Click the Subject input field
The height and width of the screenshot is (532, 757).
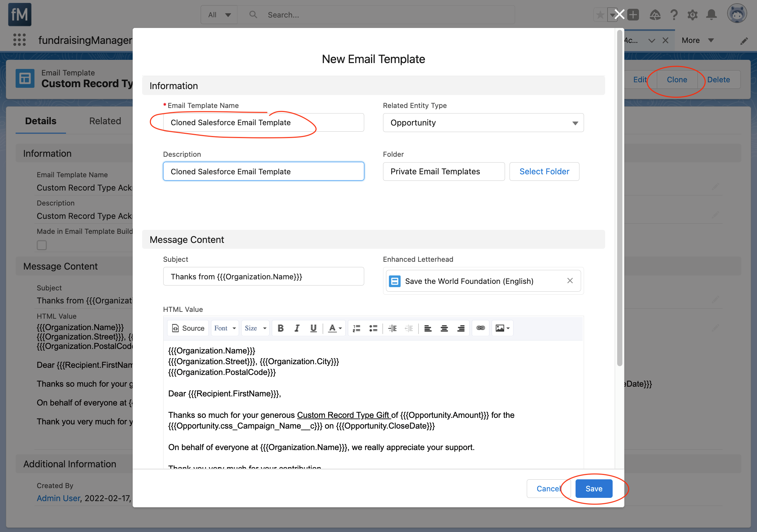pyautogui.click(x=263, y=276)
